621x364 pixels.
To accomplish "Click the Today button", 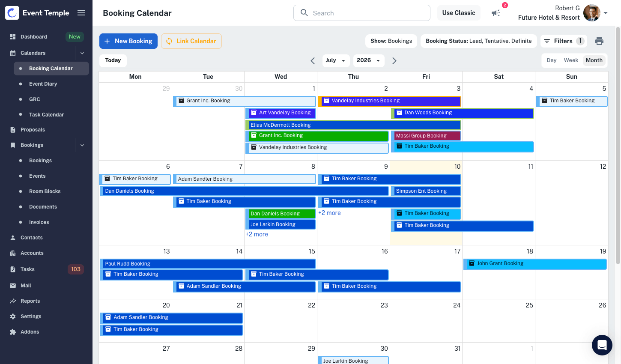I will click(x=113, y=60).
